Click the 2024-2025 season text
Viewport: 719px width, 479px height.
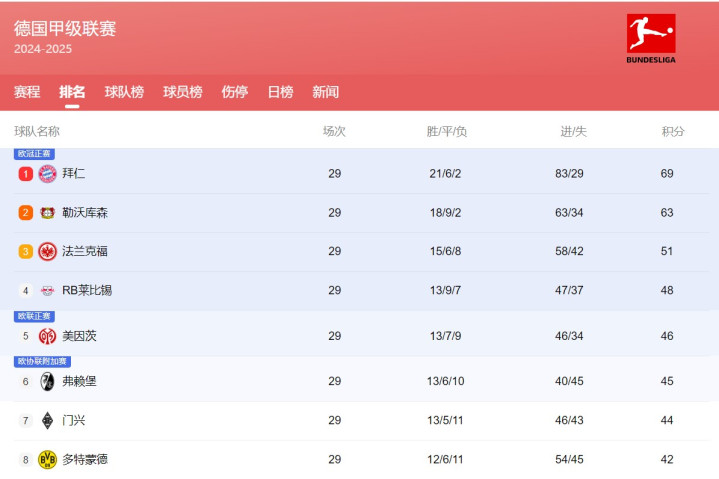click(43, 49)
